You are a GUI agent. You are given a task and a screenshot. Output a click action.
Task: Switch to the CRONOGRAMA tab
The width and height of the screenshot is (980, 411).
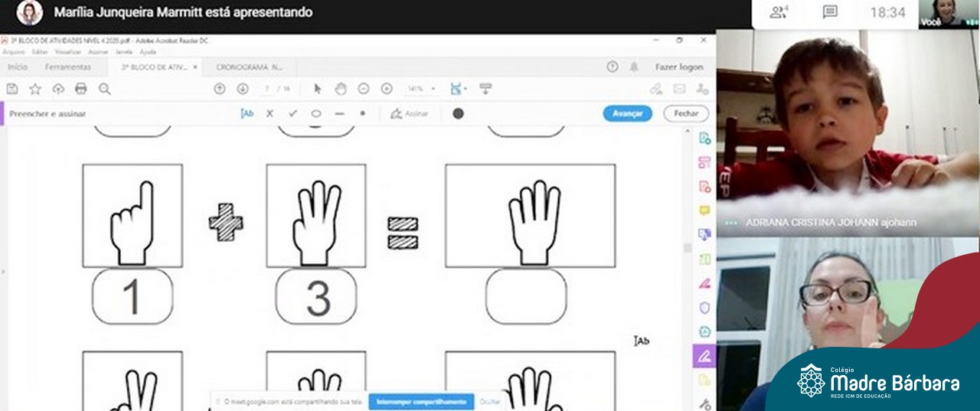click(x=249, y=67)
